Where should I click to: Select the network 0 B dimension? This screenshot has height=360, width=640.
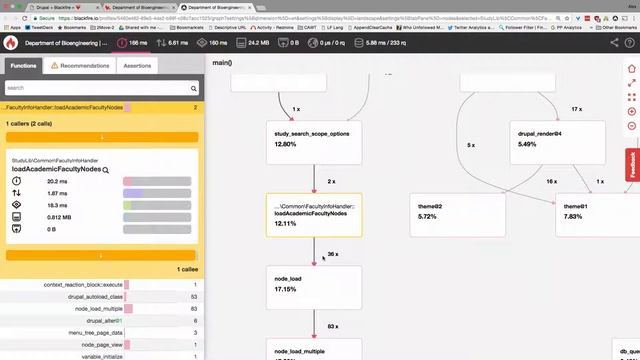pyautogui.click(x=289, y=43)
